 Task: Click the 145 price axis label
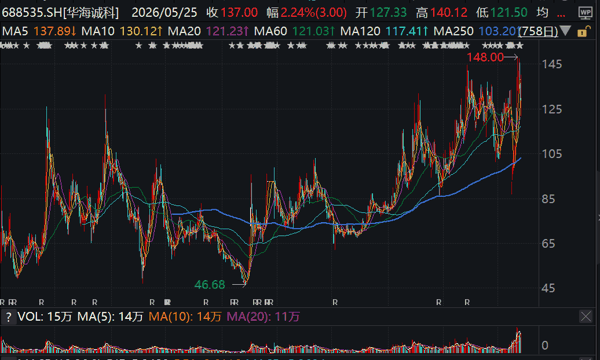[552, 64]
